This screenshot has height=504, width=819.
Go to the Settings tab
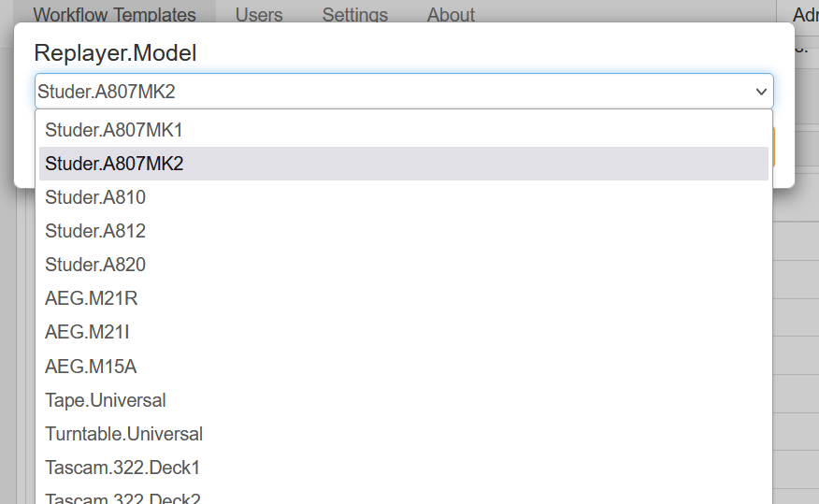tap(354, 15)
